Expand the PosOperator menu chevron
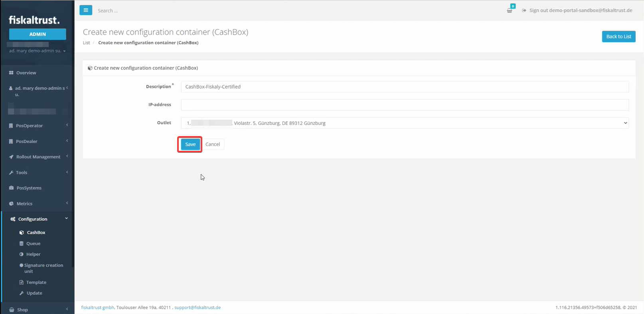Viewport: 644px width, 314px height. 67,125
